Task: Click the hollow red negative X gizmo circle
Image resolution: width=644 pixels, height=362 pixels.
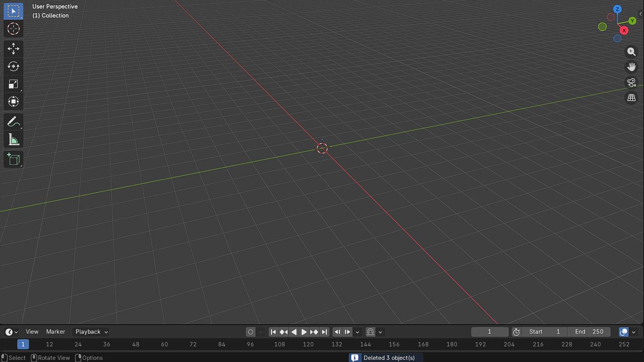Action: coord(610,17)
